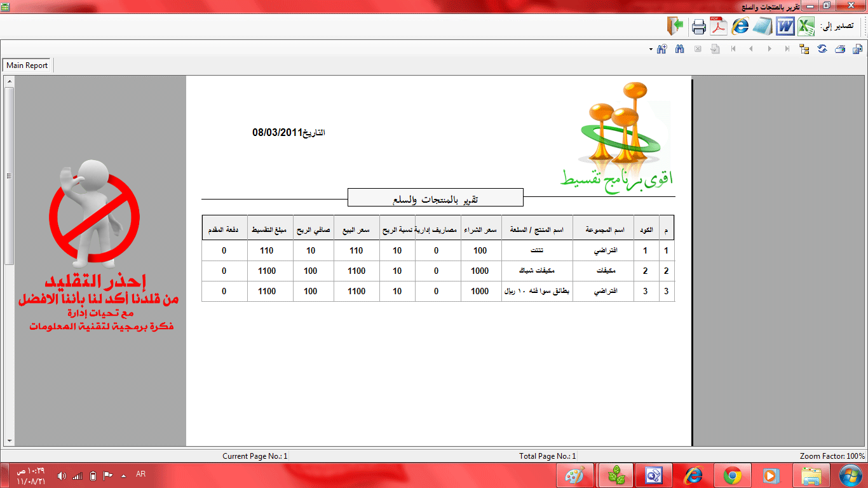Click the small print report icon
This screenshot has height=488, width=868.
839,49
